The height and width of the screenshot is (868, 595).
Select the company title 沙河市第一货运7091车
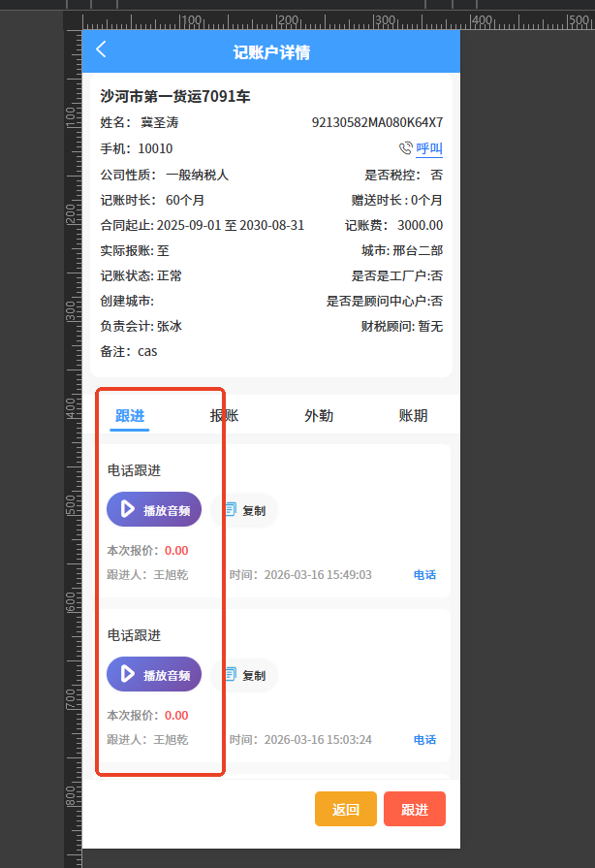(x=175, y=96)
